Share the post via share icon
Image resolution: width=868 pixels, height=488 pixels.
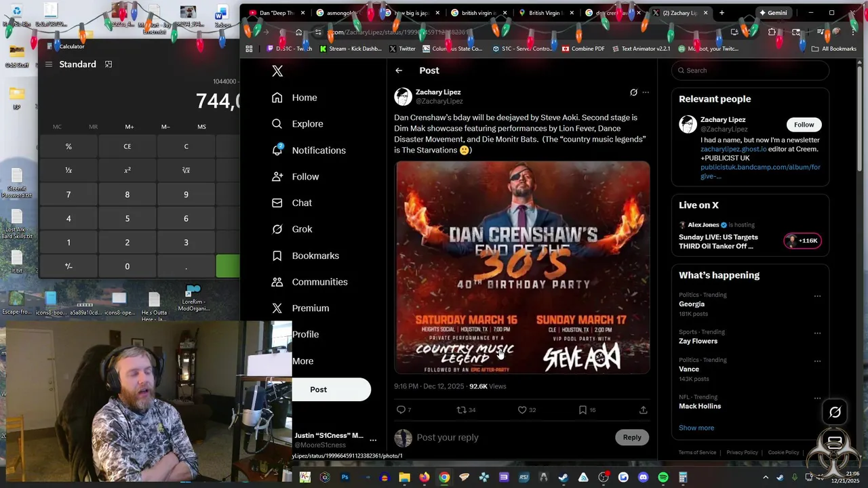pos(643,410)
